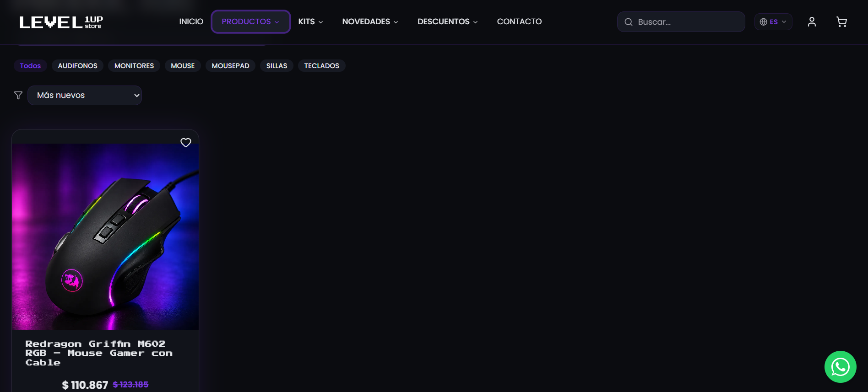
Task: Click the funnel filter icon
Action: tap(18, 95)
